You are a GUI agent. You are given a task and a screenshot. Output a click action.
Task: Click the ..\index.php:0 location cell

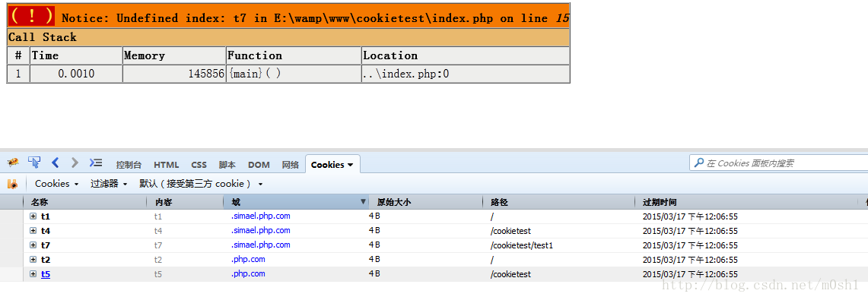tap(466, 74)
